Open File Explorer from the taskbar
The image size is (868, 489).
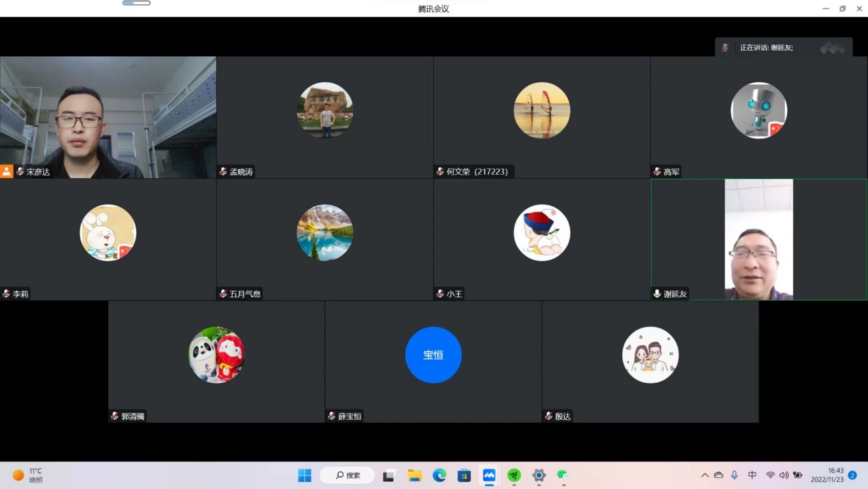(x=414, y=475)
